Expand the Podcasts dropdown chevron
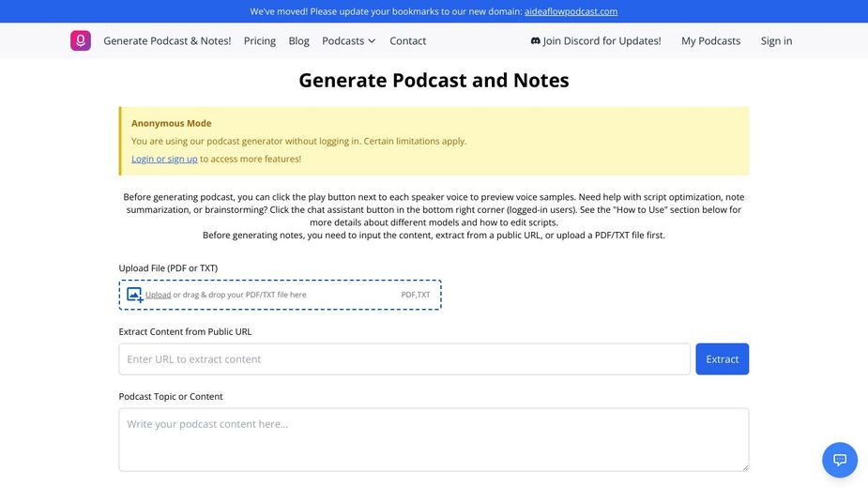The height and width of the screenshot is (488, 868). (x=372, y=41)
